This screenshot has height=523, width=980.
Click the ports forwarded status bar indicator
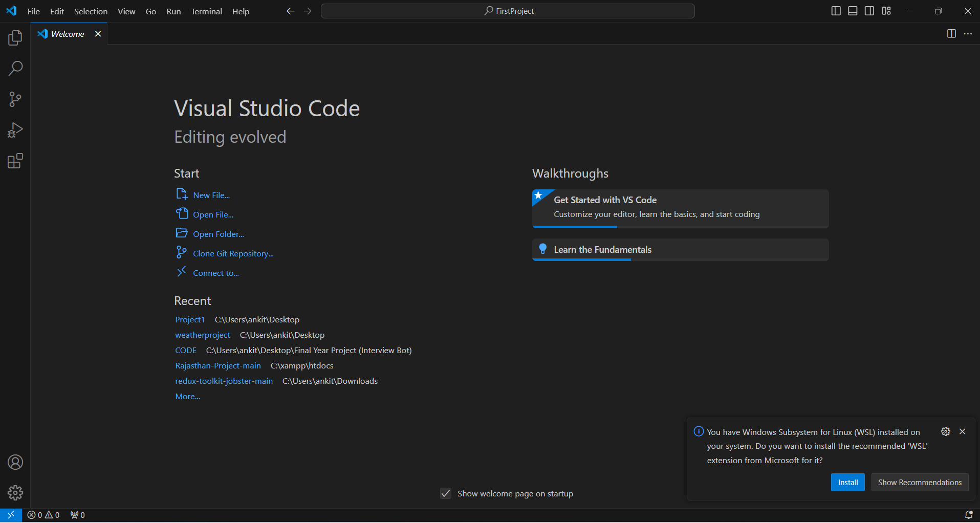point(78,515)
